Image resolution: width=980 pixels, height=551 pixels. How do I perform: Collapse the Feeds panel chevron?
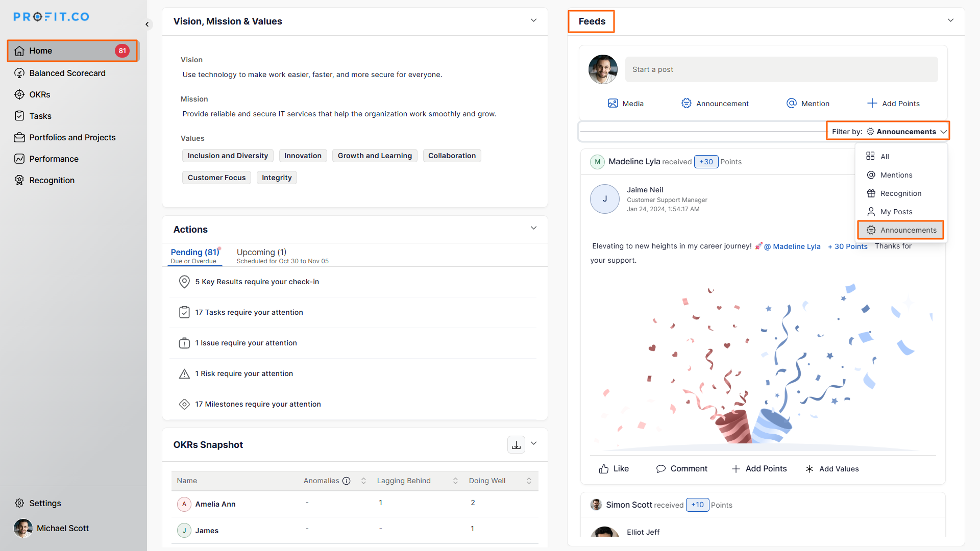950,20
